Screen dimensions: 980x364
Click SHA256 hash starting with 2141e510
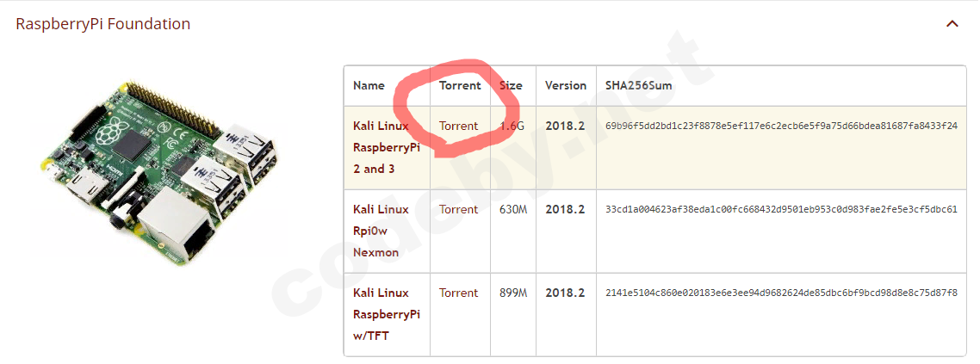coord(781,293)
